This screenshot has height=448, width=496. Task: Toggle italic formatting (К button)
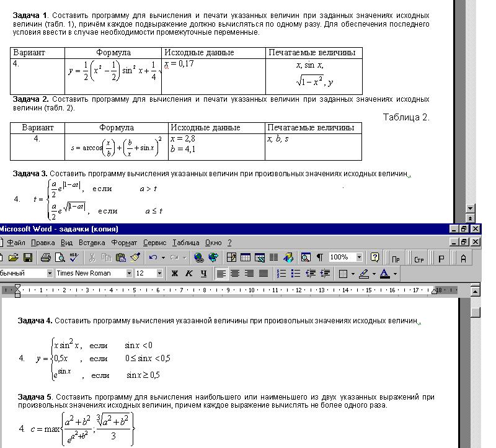coord(189,274)
